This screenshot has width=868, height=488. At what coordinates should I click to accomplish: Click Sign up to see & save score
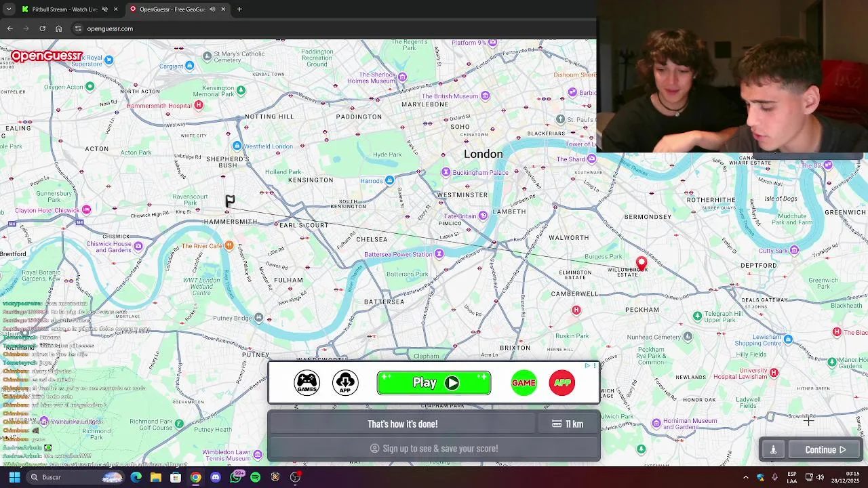(434, 449)
